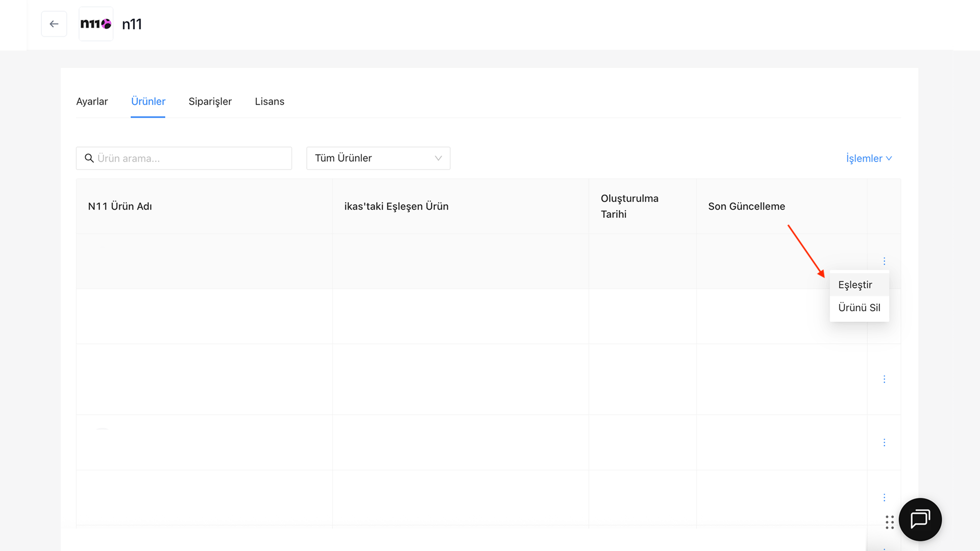Open the Ayarlar tab
Viewport: 980px width, 551px height.
pyautogui.click(x=92, y=102)
